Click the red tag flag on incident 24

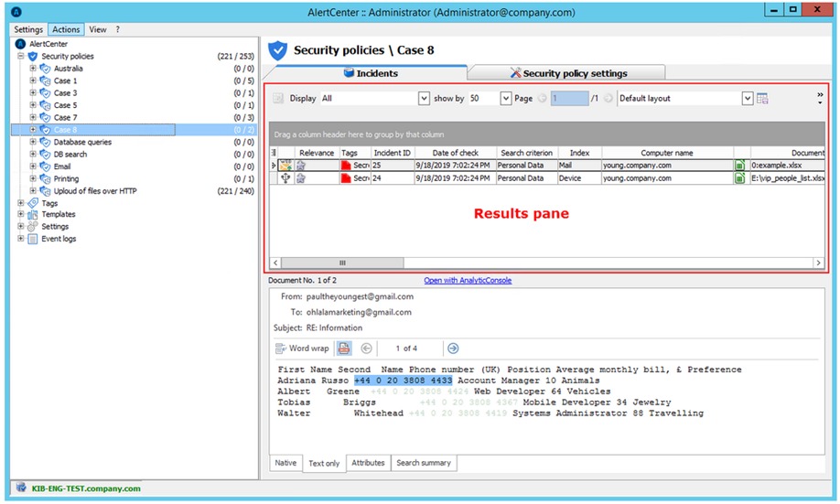[346, 178]
